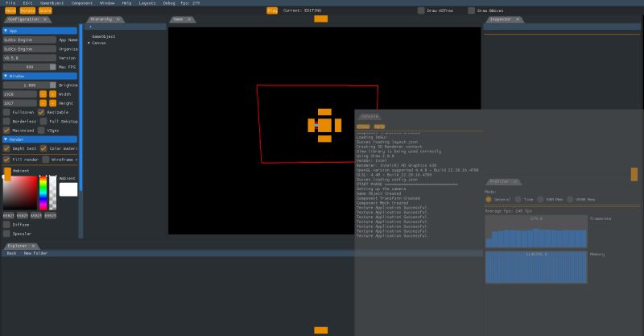
Task: Decrease Width with the minus button
Action: (43, 94)
